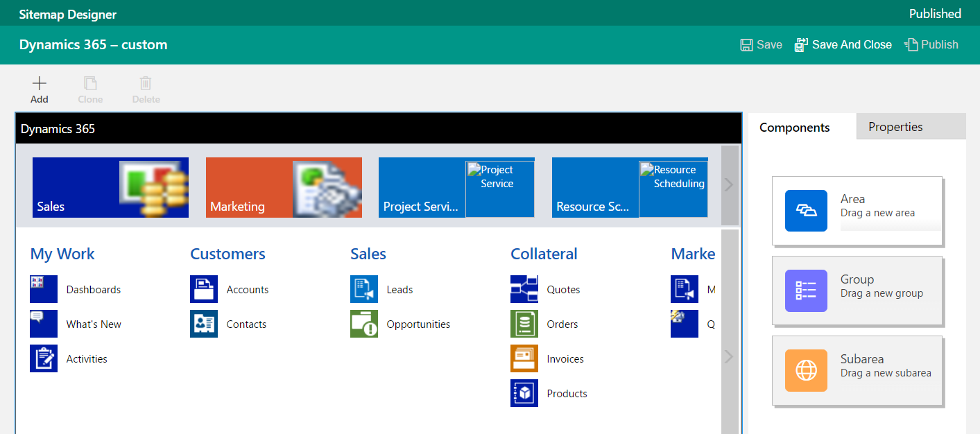Click the Opportunities subarea label
This screenshot has width=980, height=434.
418,324
